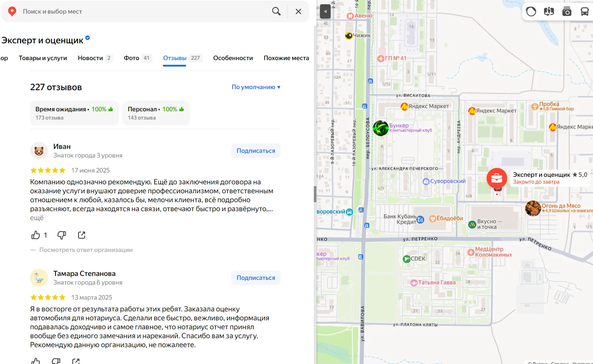593x364 pixels.
Task: Click the red Yandex Maps pin logo
Action: coord(12,11)
